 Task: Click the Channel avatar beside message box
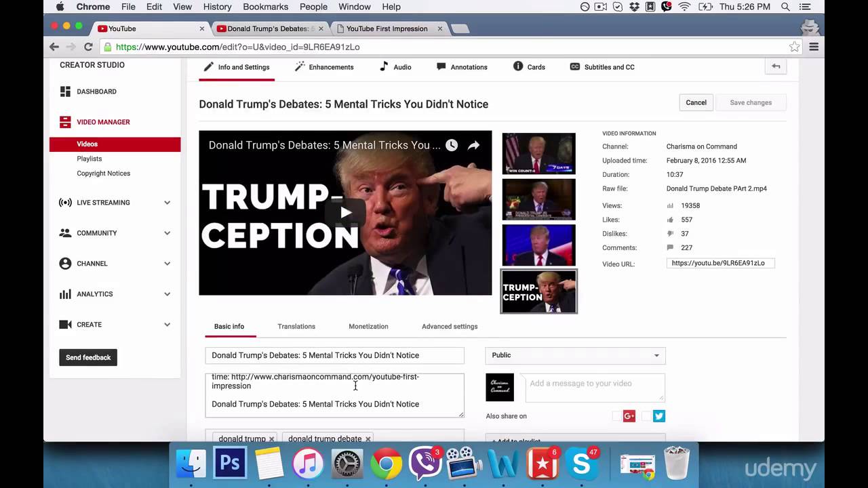[x=500, y=388]
